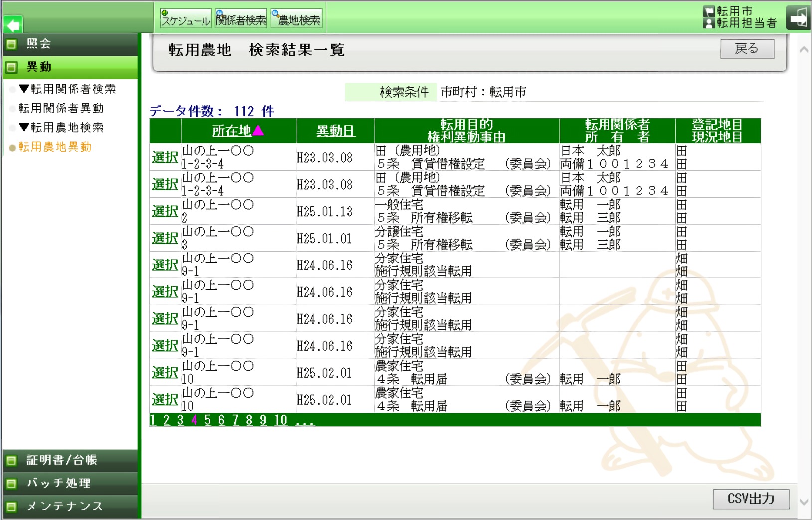
Task: Click the 戻る button
Action: tap(747, 49)
